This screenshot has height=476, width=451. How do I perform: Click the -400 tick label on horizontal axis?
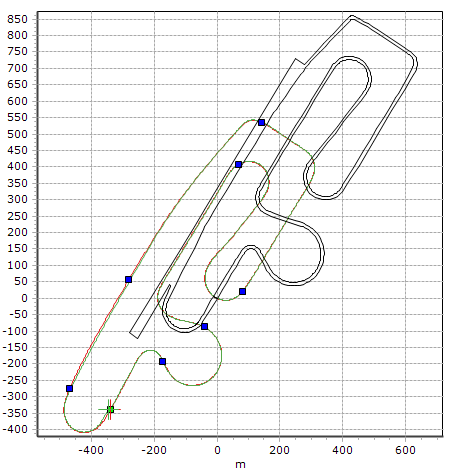pos(91,450)
